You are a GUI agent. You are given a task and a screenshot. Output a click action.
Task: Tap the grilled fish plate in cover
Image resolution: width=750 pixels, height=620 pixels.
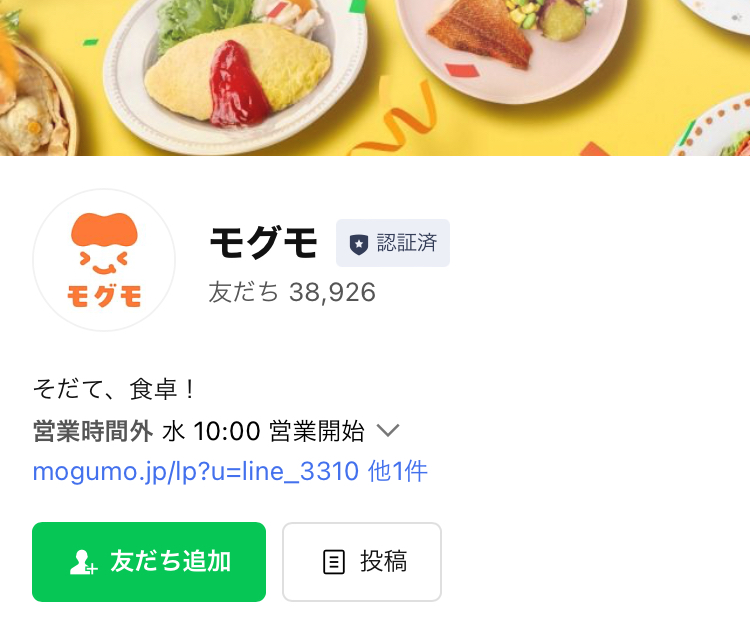(512, 48)
